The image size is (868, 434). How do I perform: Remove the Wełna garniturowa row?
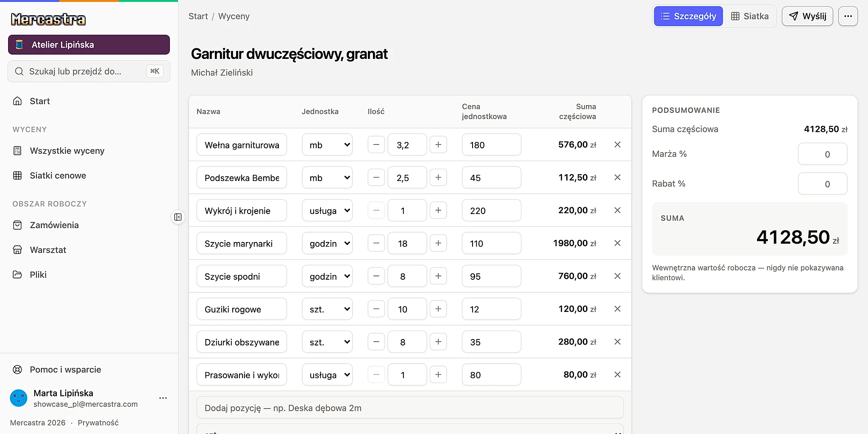(x=618, y=145)
